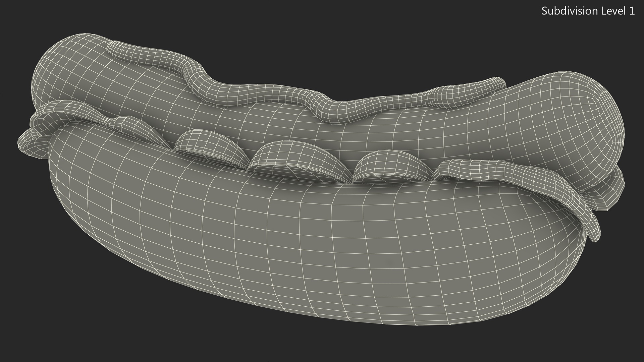Select the middle tomato slice

[x=295, y=158]
